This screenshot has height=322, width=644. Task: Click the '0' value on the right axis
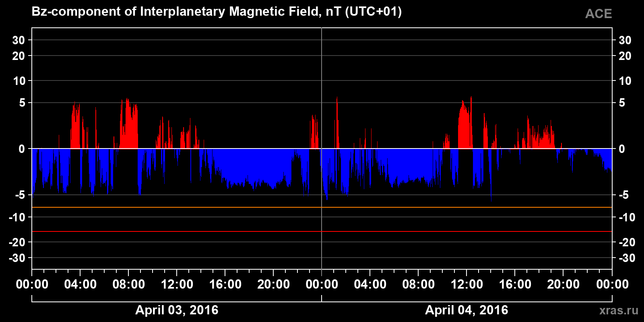[x=622, y=149]
